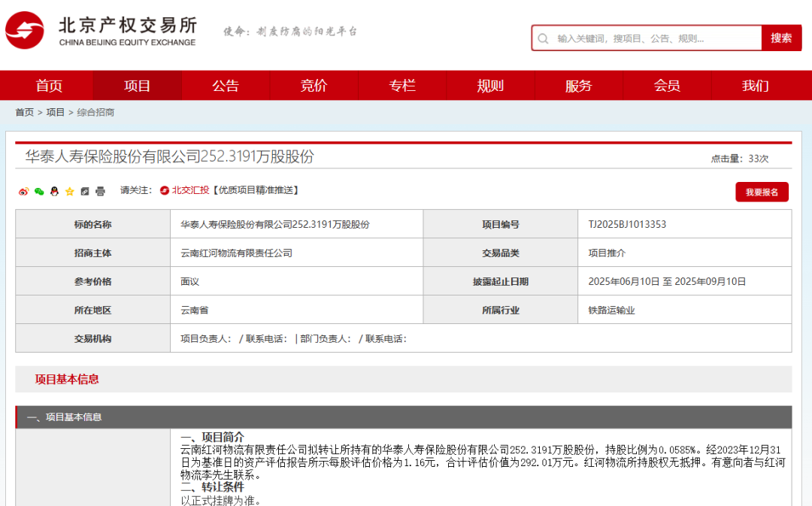Open the 竞价 navigation tab
Viewport: 812px width, 506px height.
[314, 86]
